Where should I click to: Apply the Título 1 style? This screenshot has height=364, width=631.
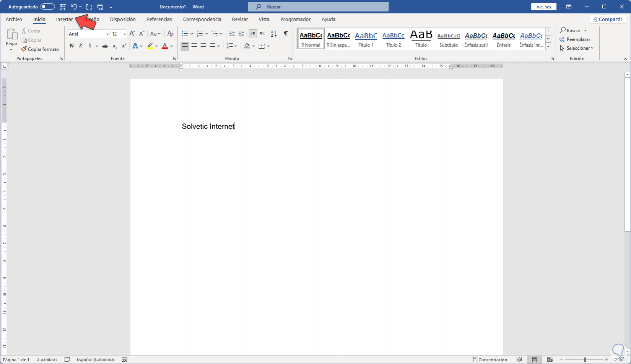(x=366, y=39)
